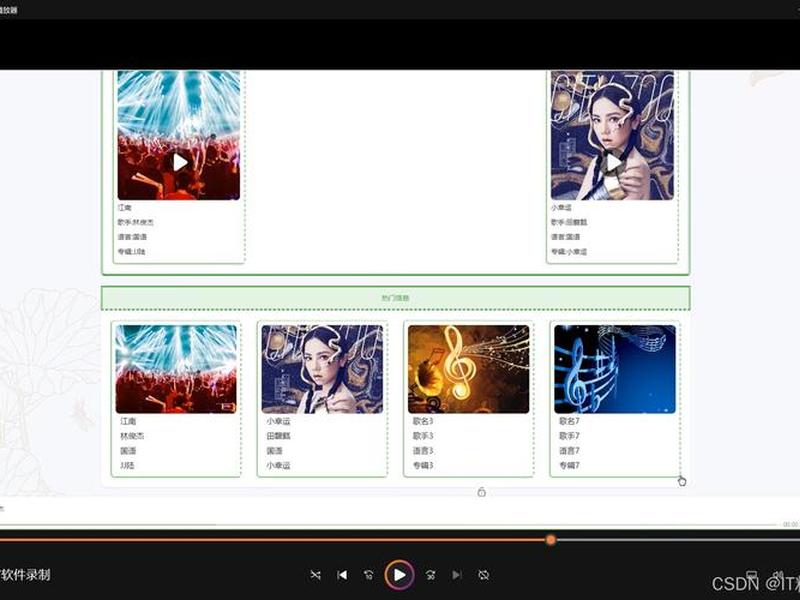Click 田馥甄 in the hot songs card

pos(279,436)
